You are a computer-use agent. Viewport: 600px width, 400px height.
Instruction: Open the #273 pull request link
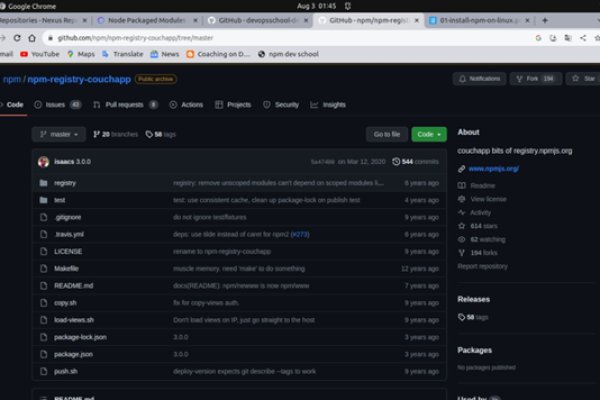(x=300, y=234)
